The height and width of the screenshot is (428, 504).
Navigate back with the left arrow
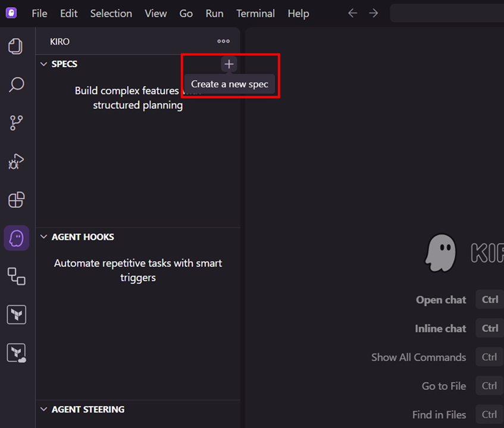pyautogui.click(x=353, y=13)
